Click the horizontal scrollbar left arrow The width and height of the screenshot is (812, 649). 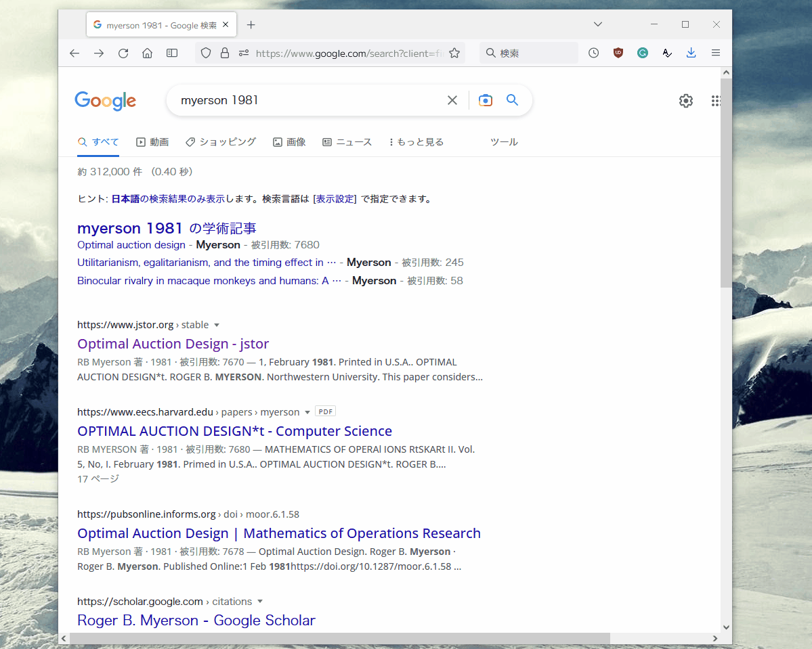64,638
